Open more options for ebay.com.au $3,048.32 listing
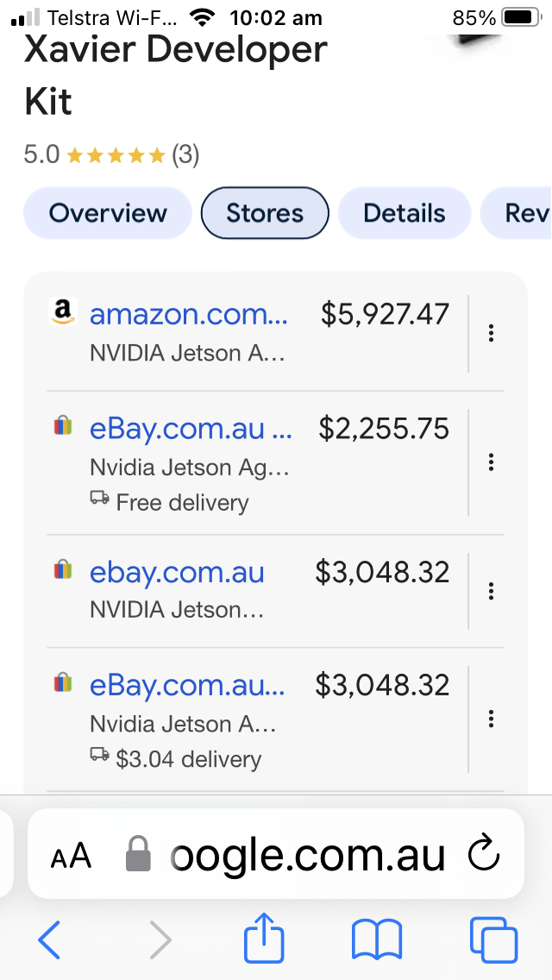Screen dimensions: 552x980 click(492, 591)
